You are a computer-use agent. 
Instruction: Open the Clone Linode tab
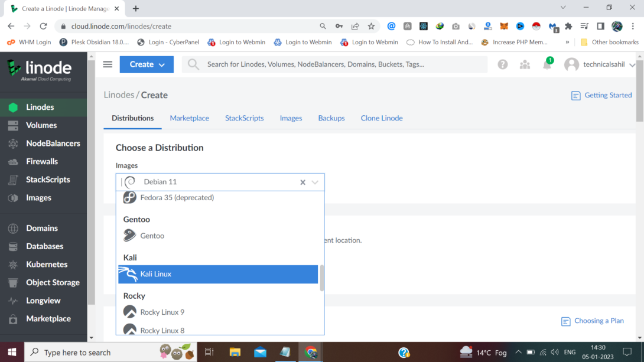(x=381, y=118)
